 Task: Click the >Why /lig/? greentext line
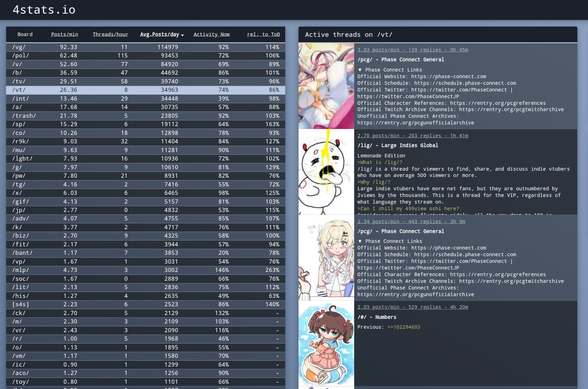coord(374,182)
